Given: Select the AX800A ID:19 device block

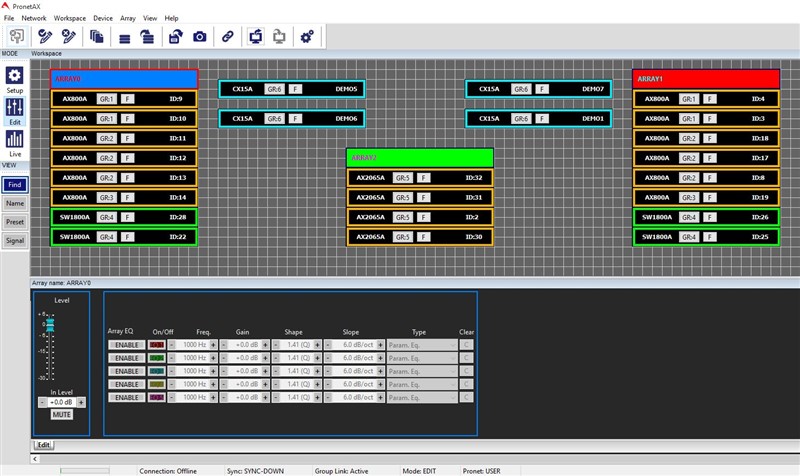Looking at the screenshot, I should click(x=706, y=197).
